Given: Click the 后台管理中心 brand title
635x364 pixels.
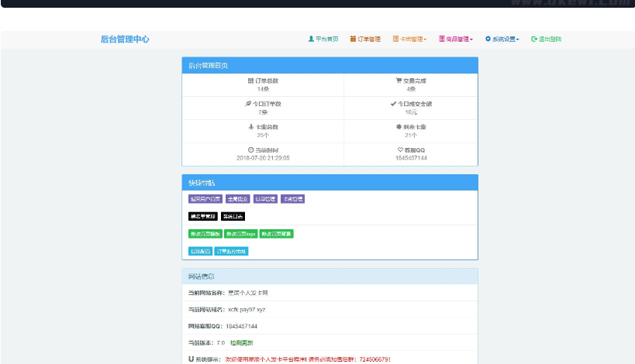Looking at the screenshot, I should tap(125, 39).
